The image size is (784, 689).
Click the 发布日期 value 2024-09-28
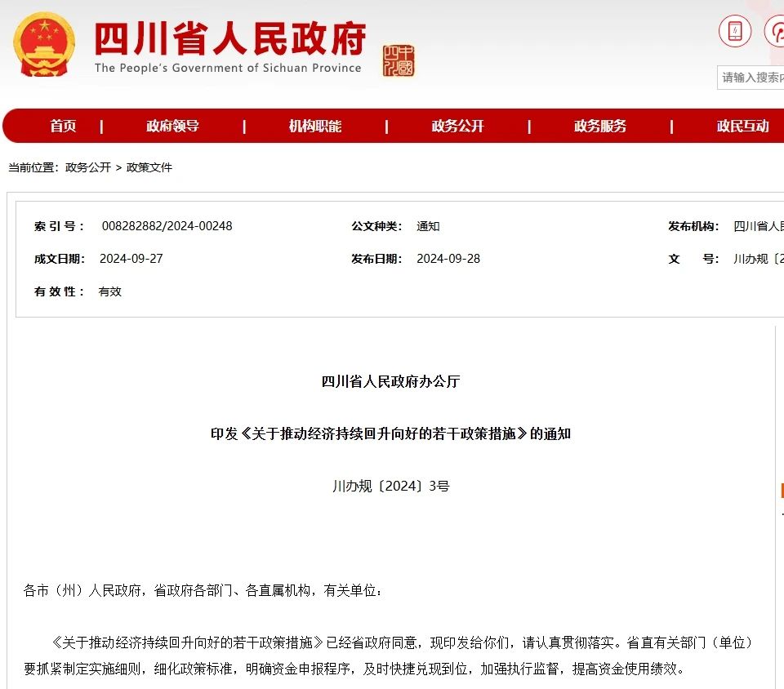(x=448, y=259)
